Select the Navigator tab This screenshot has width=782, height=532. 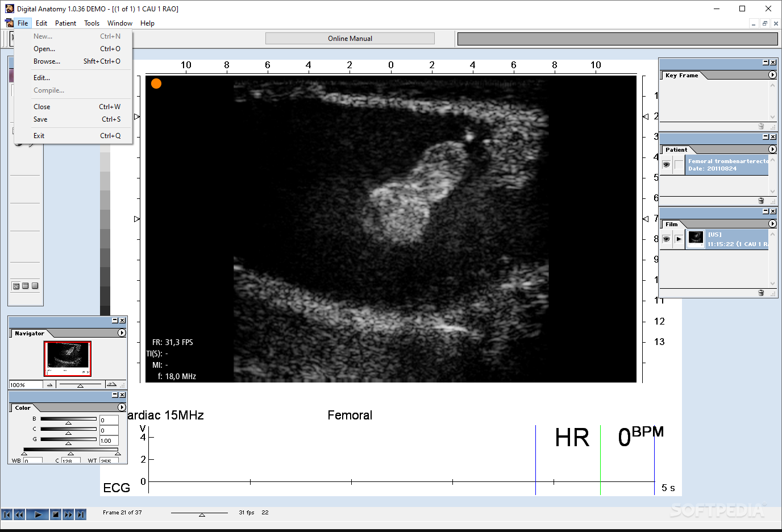tap(30, 333)
